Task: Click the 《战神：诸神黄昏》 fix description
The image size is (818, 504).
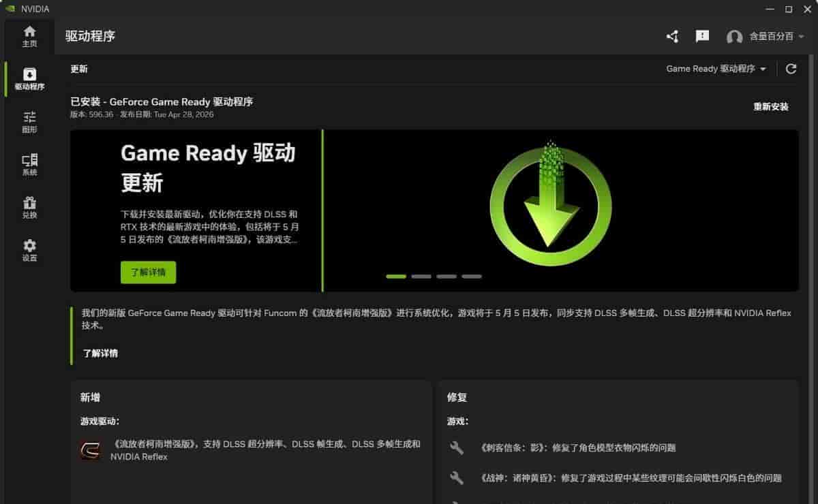Action: pos(631,478)
